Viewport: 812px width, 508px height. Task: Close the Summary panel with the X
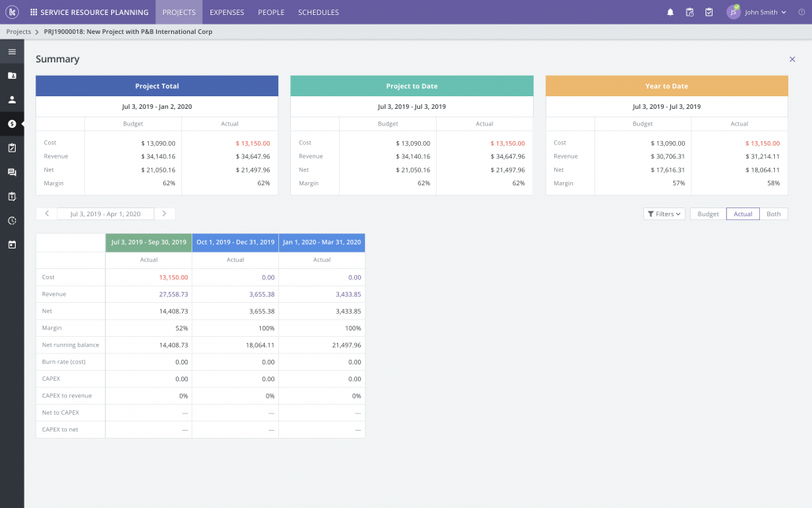[x=792, y=59]
